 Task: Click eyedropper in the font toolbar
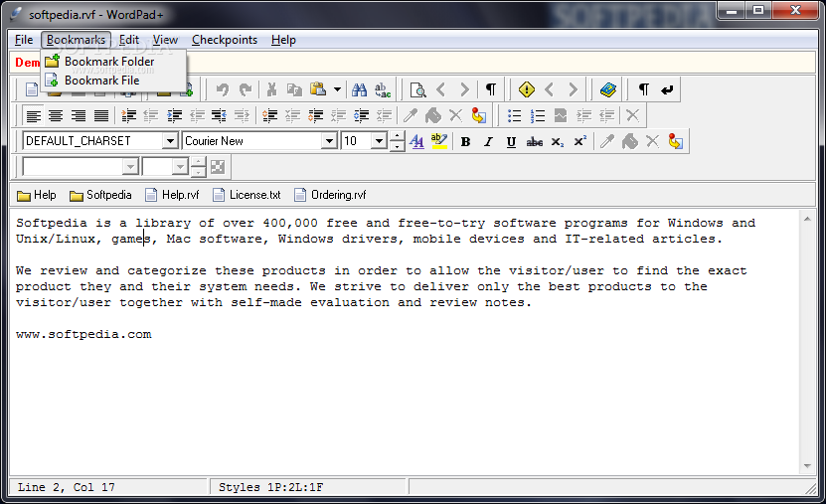tap(607, 141)
